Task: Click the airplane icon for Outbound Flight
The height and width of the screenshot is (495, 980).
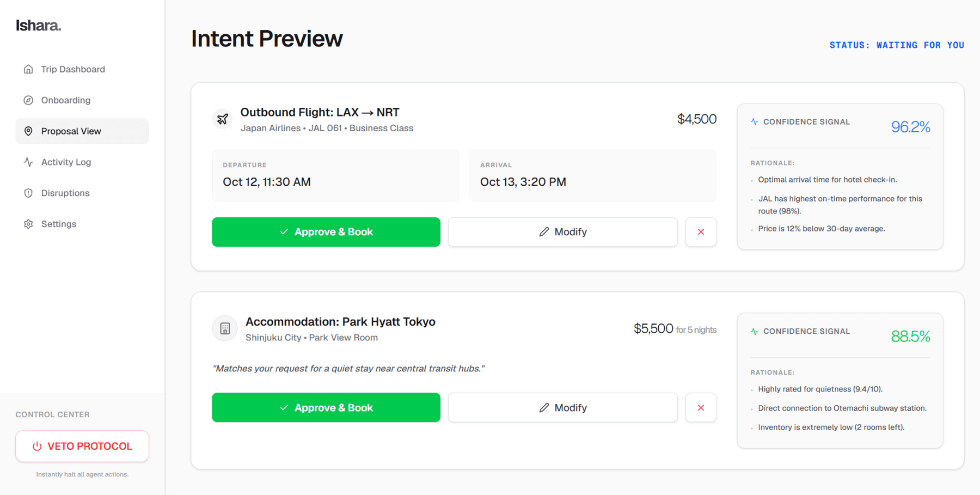Action: click(x=222, y=119)
